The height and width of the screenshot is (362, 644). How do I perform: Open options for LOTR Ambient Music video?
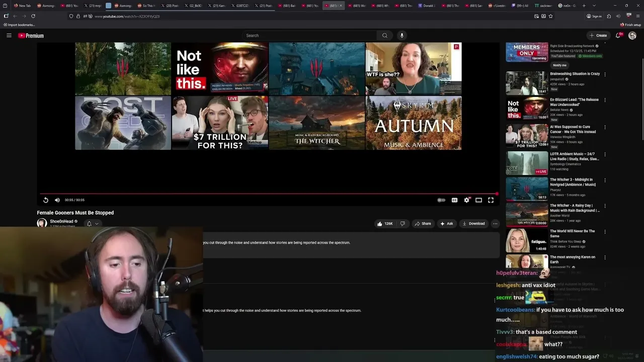click(605, 154)
